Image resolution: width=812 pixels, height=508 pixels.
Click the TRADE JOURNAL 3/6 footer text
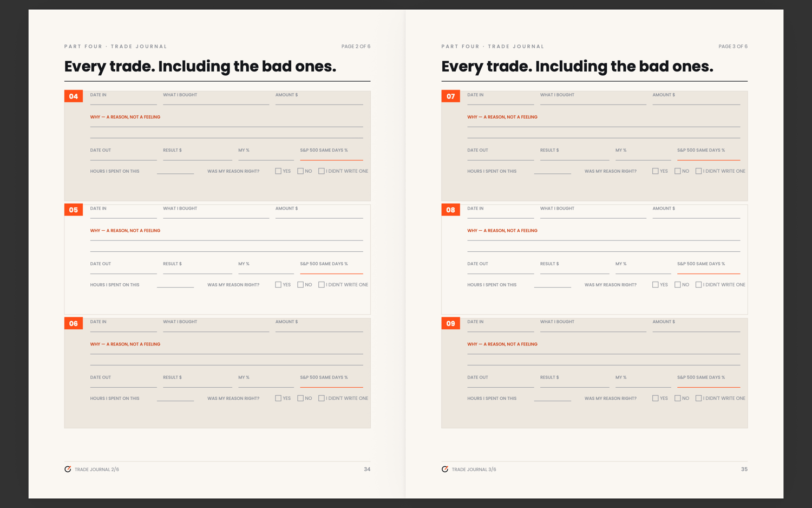pyautogui.click(x=474, y=470)
